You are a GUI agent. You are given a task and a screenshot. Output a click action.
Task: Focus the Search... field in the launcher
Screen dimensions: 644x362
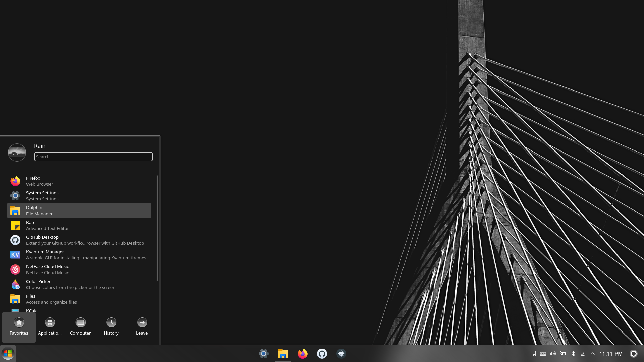pos(93,157)
